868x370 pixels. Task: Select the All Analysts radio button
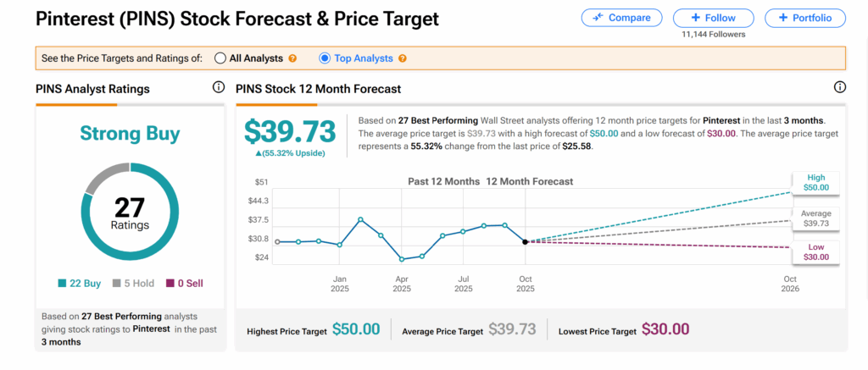(x=220, y=58)
